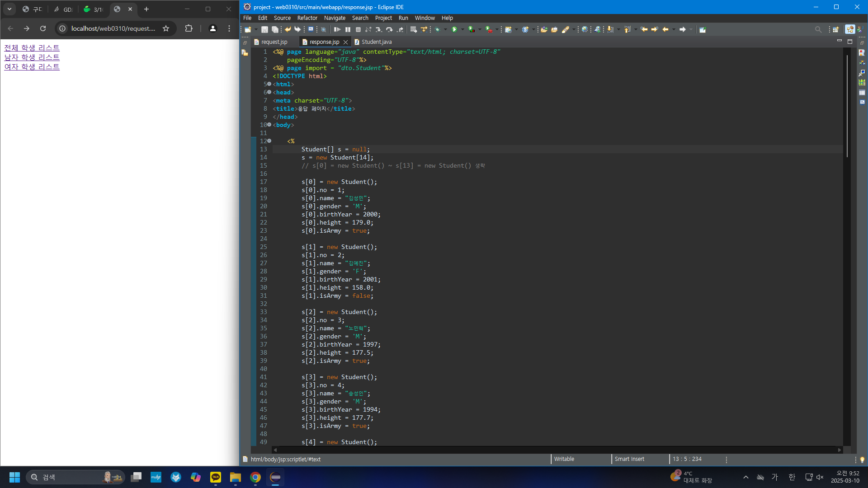The width and height of the screenshot is (868, 488).
Task: Click the Save All toolbar icon
Action: (274, 29)
